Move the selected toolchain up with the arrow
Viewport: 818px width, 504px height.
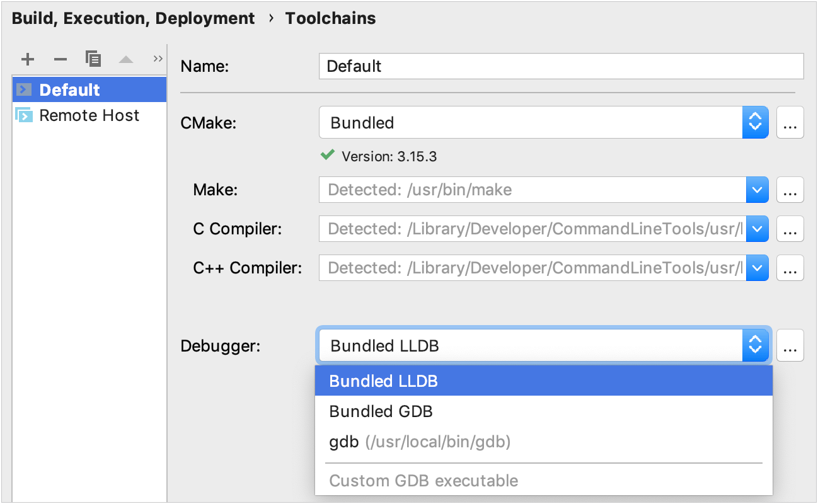click(x=125, y=59)
